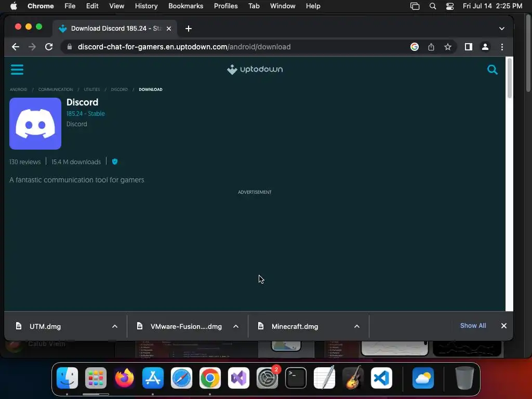Open GarageBand from the Dock
Image resolution: width=532 pixels, height=399 pixels.
[353, 378]
